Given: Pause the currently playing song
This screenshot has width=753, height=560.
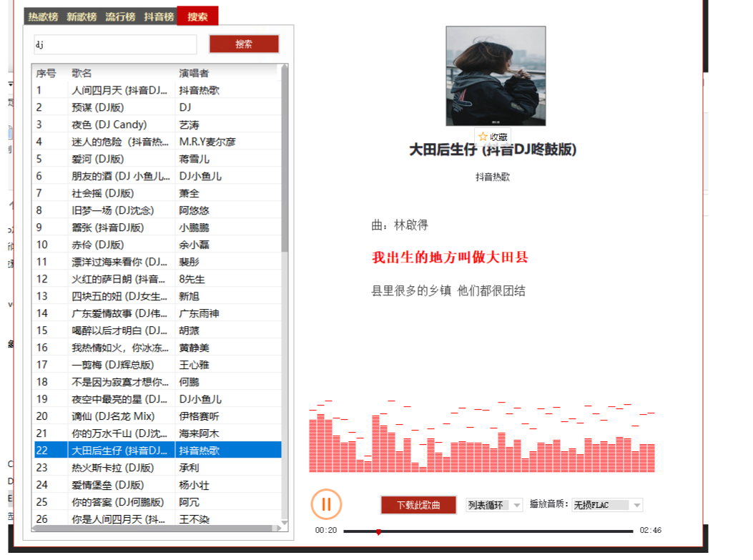Looking at the screenshot, I should point(326,504).
